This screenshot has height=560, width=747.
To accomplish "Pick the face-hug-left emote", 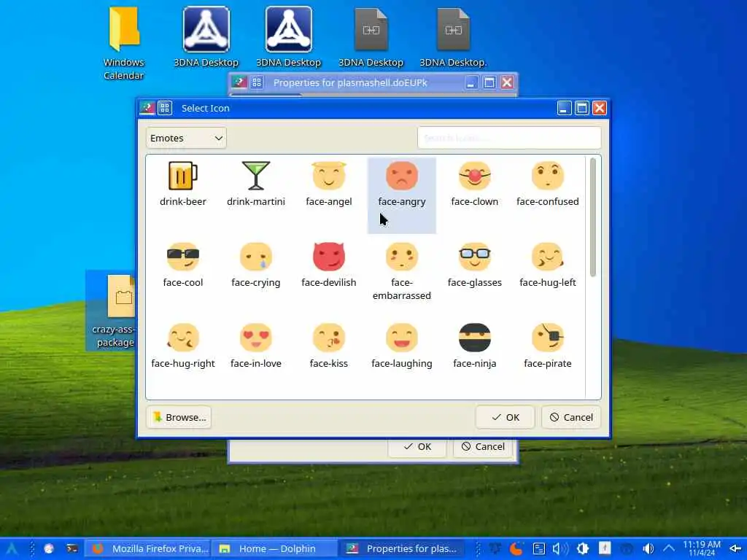I will pyautogui.click(x=547, y=265).
